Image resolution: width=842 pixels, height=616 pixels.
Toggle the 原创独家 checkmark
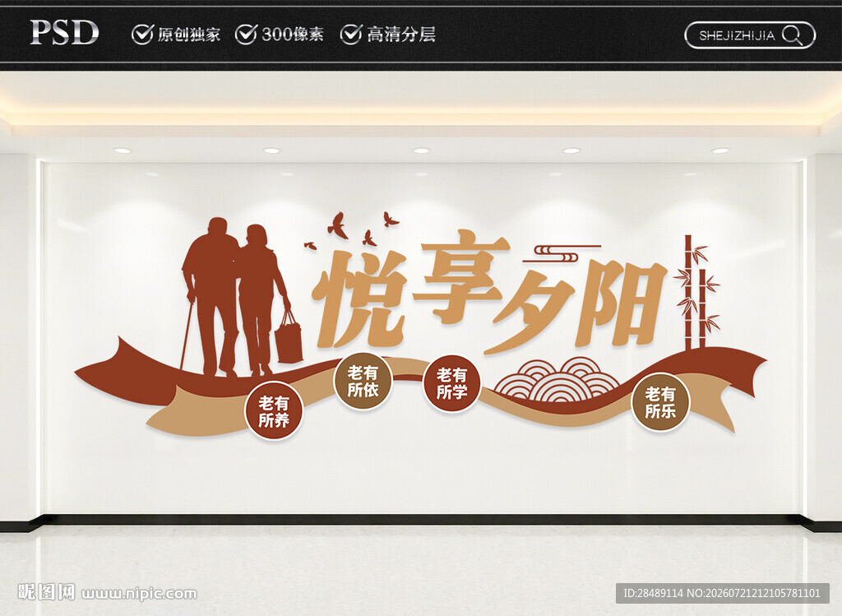(x=142, y=34)
